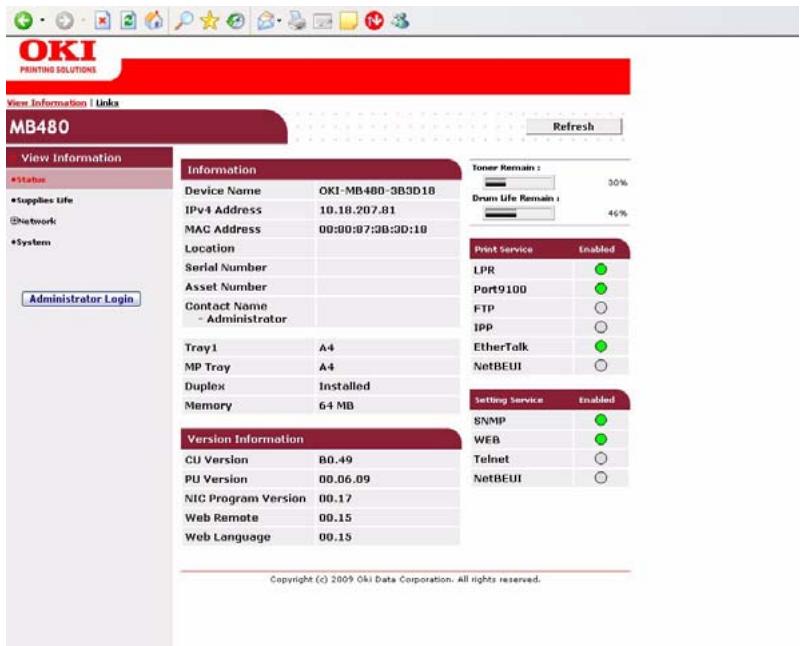Image resolution: width=803 pixels, height=646 pixels.
Task: Open Favorites with the yellow star icon
Action: click(209, 20)
